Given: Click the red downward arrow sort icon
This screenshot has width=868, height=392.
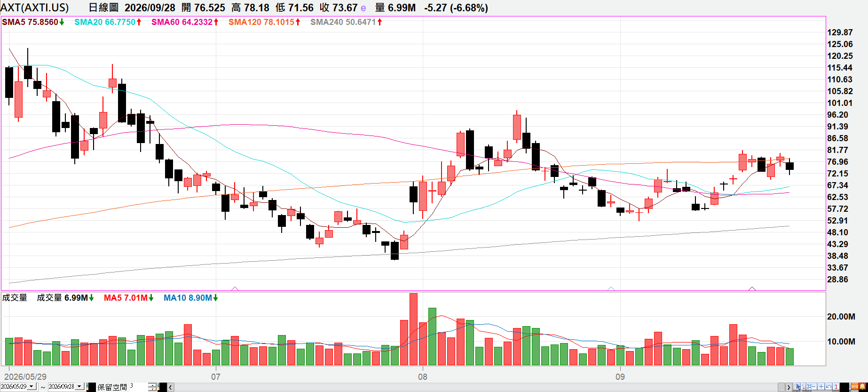Looking at the screenshot, I should click(x=803, y=386).
